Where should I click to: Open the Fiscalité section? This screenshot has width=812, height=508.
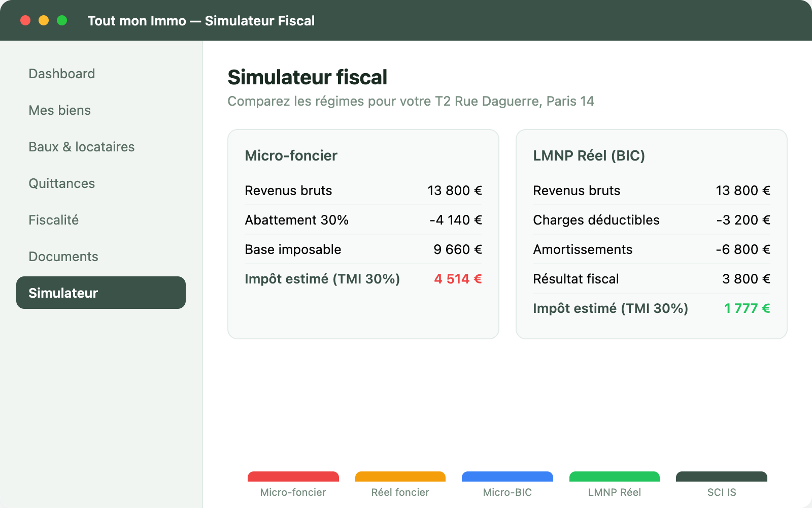tap(101, 220)
